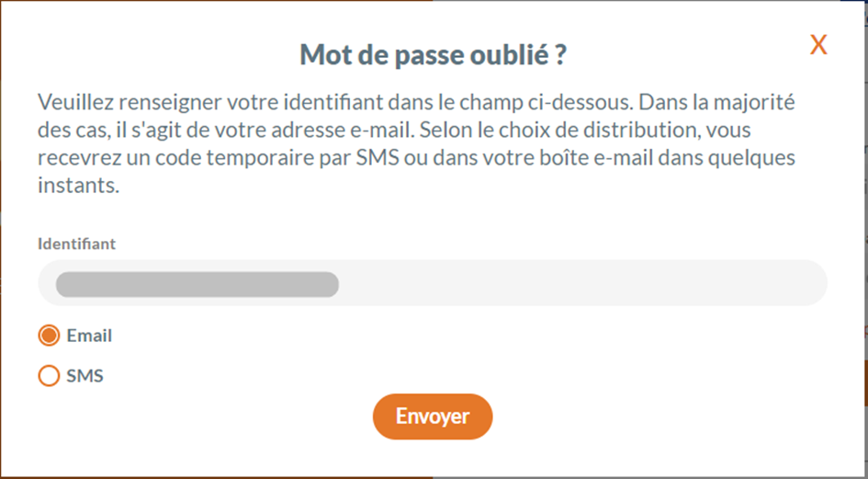Select the Email radio button

coord(49,336)
